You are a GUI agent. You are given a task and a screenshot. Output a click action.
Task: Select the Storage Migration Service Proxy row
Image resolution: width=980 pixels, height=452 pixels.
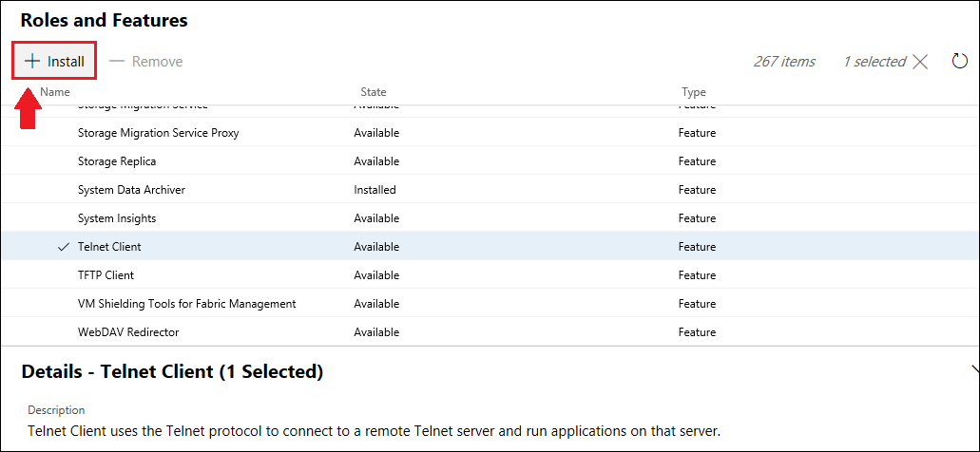(158, 133)
